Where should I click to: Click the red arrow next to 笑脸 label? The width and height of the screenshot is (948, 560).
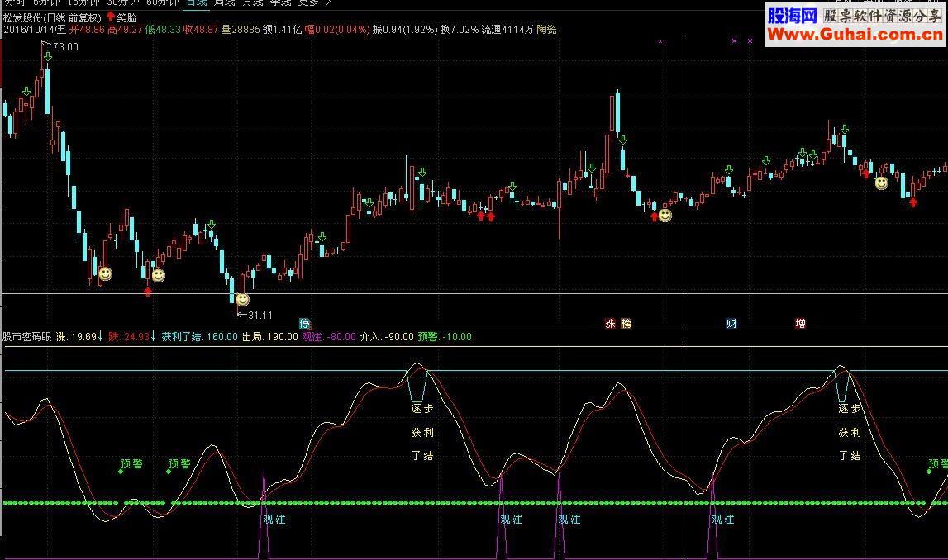[x=110, y=17]
